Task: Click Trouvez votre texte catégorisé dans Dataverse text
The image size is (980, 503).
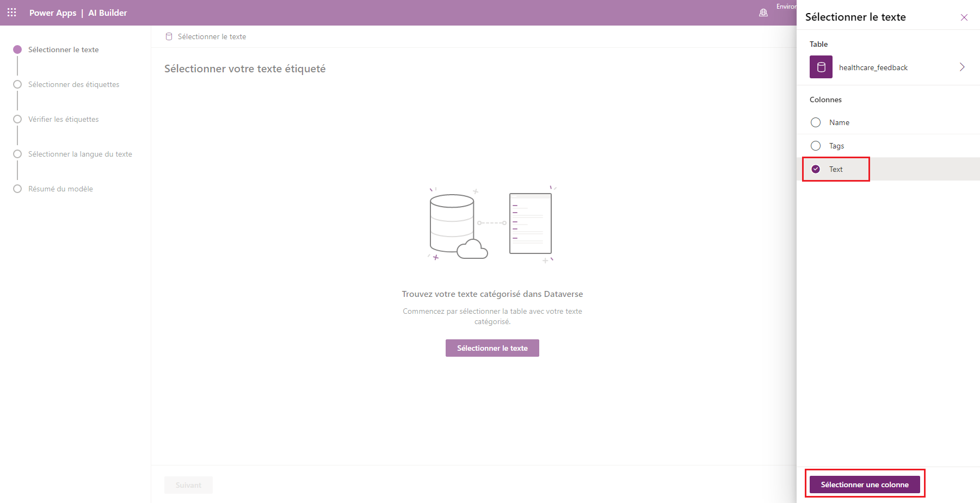Action: click(492, 294)
